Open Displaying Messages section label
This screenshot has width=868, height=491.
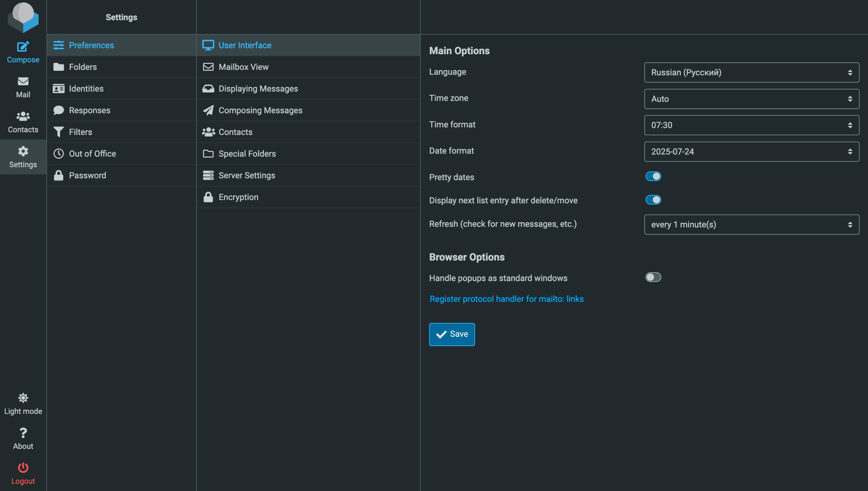pos(258,88)
